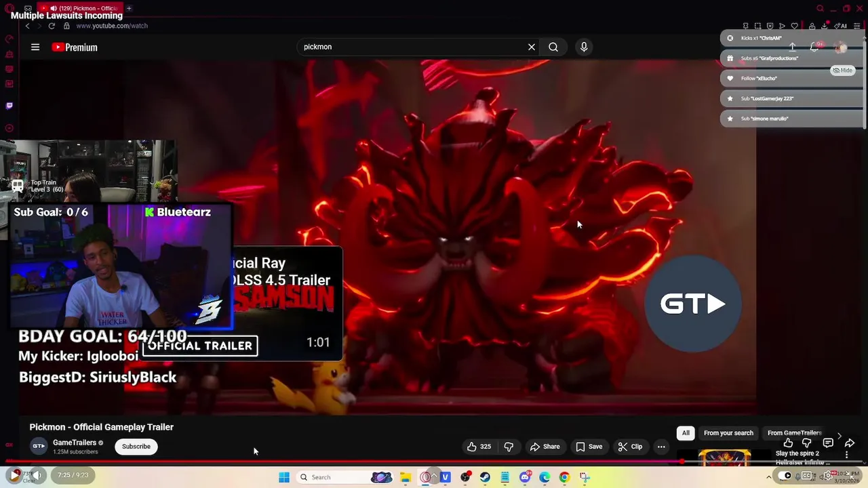Open Discord from the taskbar
The height and width of the screenshot is (488, 868).
click(x=525, y=477)
